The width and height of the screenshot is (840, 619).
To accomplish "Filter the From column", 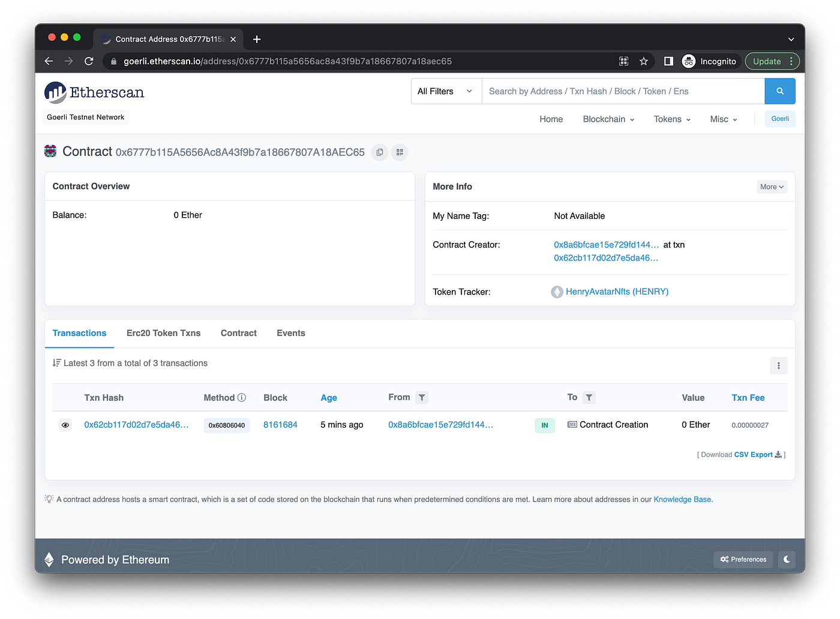I will click(422, 398).
